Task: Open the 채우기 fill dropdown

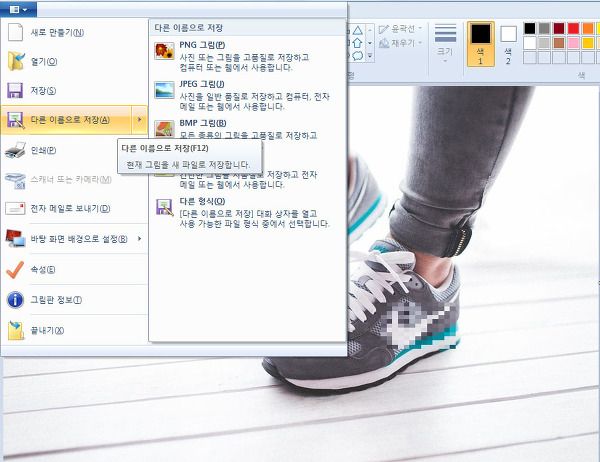Action: [400, 43]
